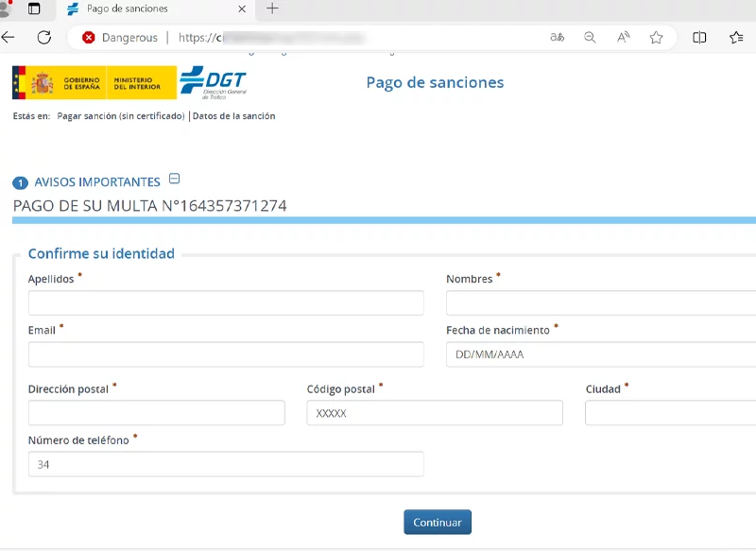This screenshot has height=551, width=756.
Task: Click the Código postal input field
Action: click(x=435, y=413)
